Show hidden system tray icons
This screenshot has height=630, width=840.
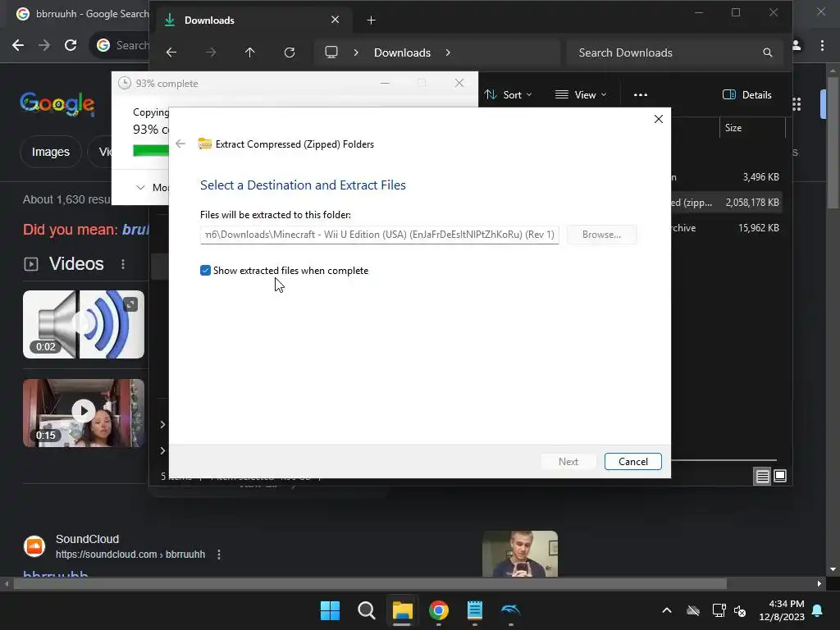(667, 610)
